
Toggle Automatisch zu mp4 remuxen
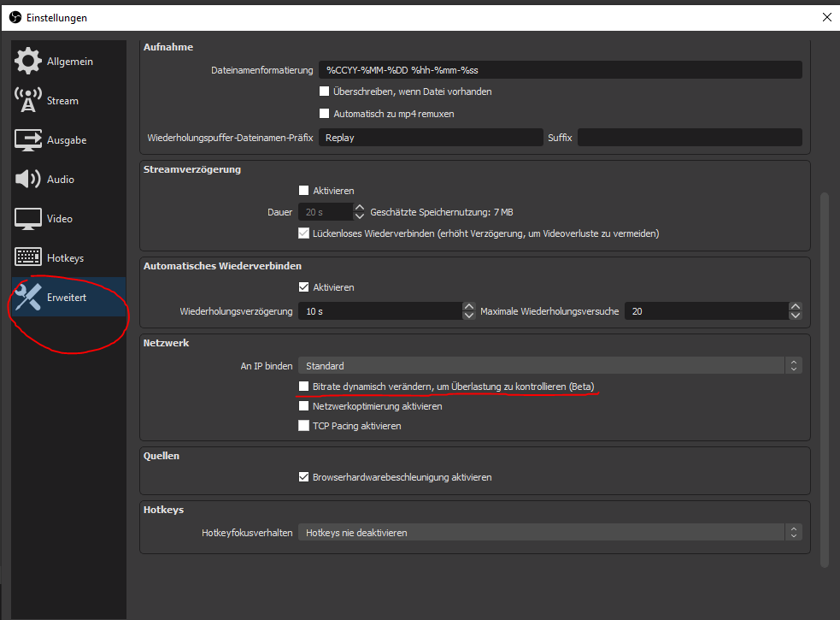(325, 113)
